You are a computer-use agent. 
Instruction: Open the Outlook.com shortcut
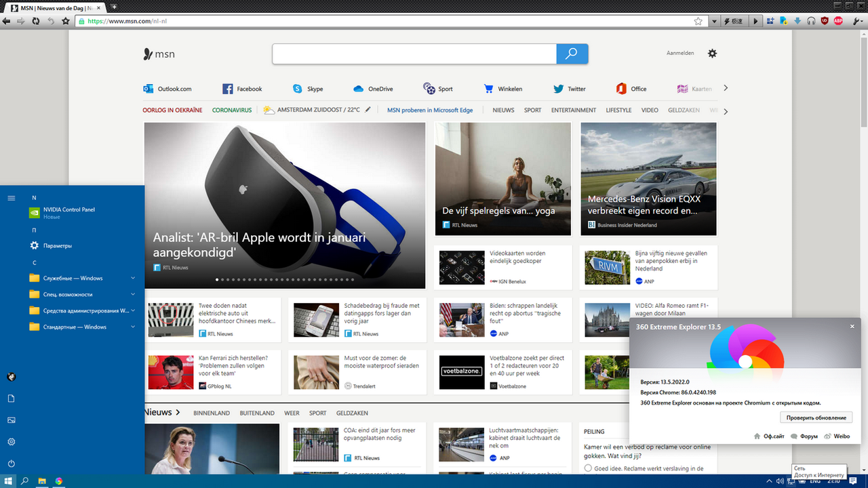[167, 89]
